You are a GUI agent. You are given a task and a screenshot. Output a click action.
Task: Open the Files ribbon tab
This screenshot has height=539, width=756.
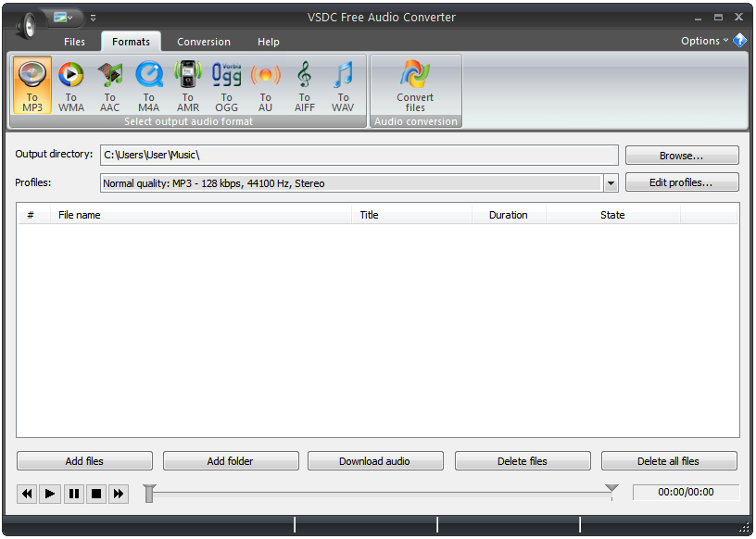[74, 42]
